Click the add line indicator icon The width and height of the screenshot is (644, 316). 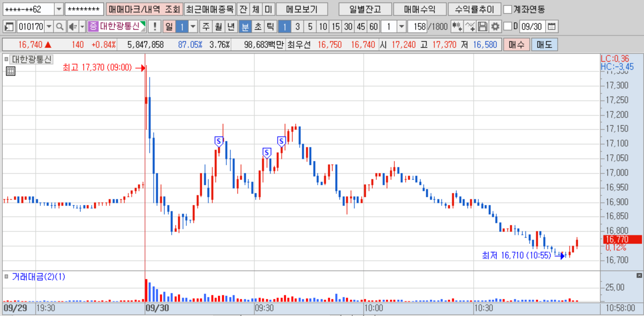click(470, 27)
